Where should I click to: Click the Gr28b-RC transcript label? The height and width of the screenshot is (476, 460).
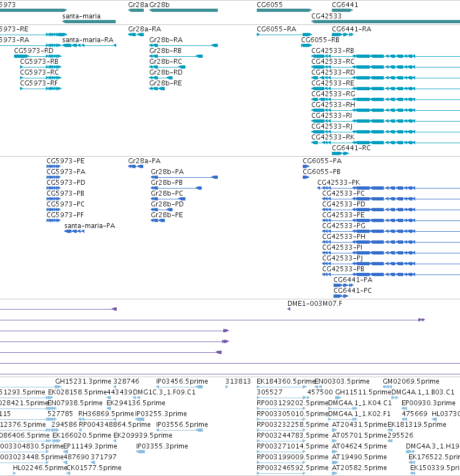click(x=165, y=62)
